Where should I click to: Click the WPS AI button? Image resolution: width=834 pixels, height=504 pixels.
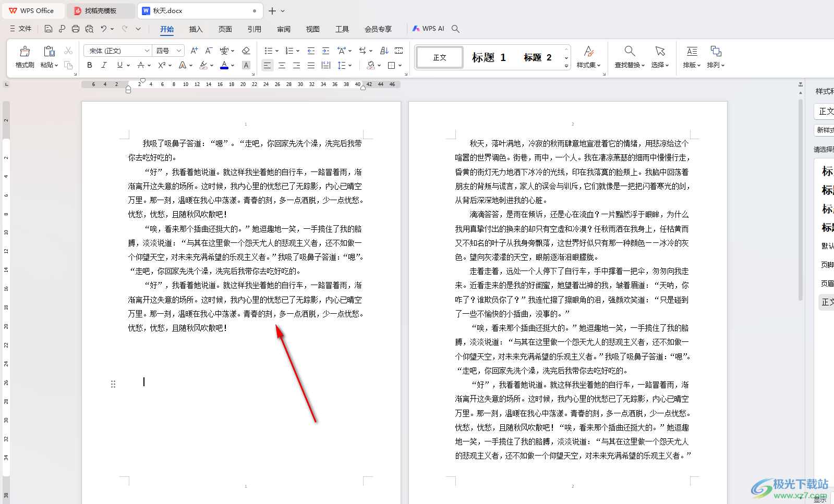coord(428,29)
